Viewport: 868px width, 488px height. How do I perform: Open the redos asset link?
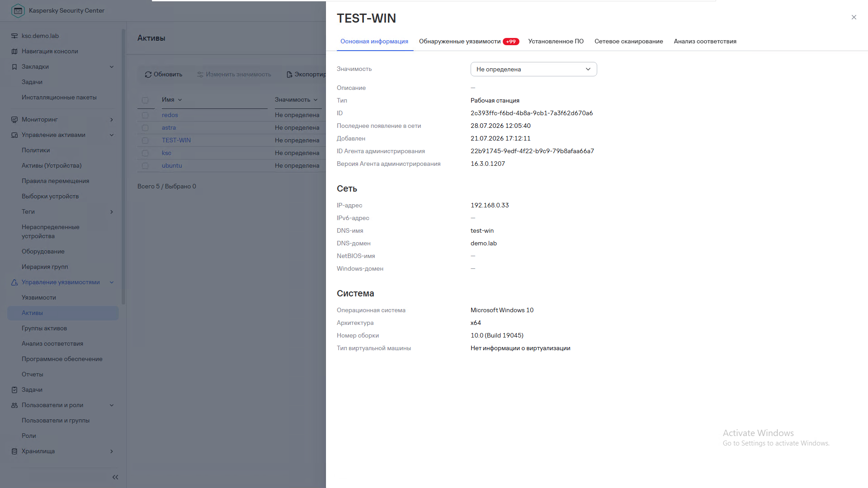click(170, 115)
